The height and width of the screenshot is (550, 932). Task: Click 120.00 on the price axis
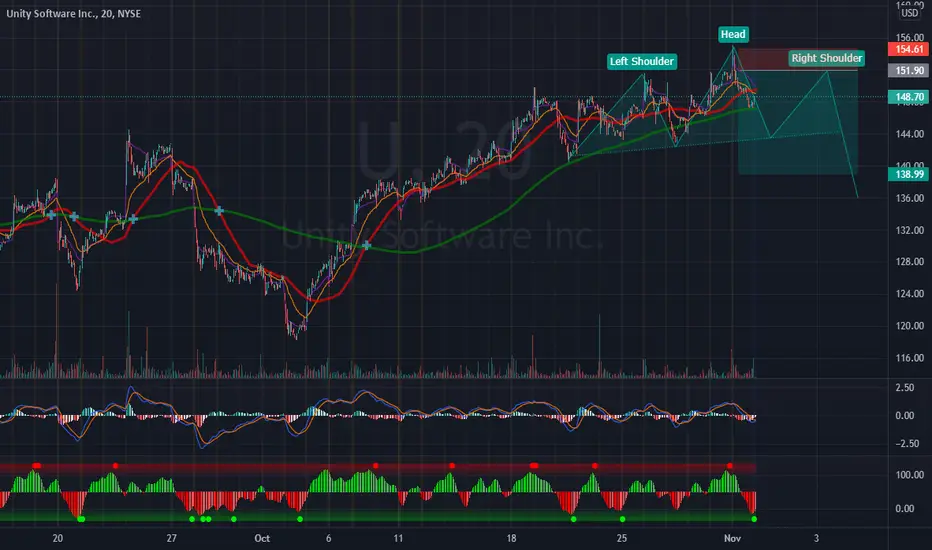click(x=909, y=326)
